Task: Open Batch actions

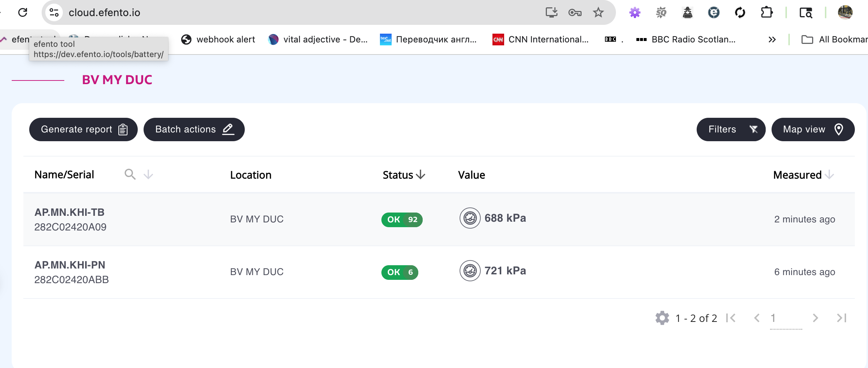Action: tap(194, 129)
